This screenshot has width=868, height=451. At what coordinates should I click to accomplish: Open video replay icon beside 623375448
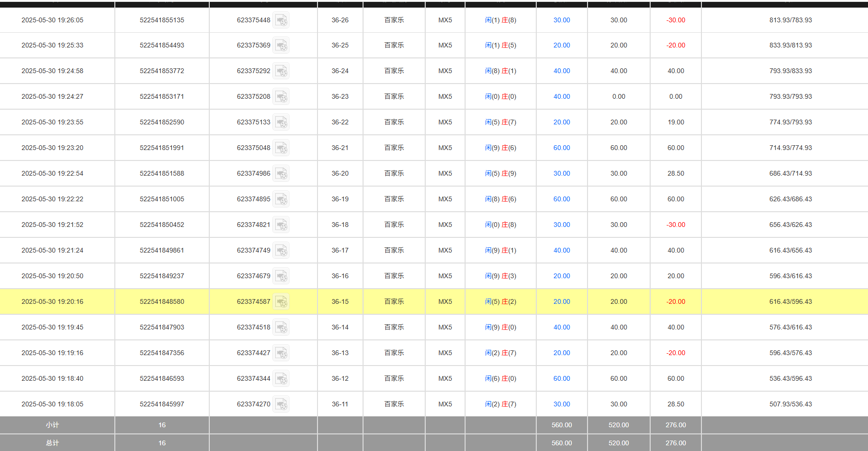pos(281,20)
